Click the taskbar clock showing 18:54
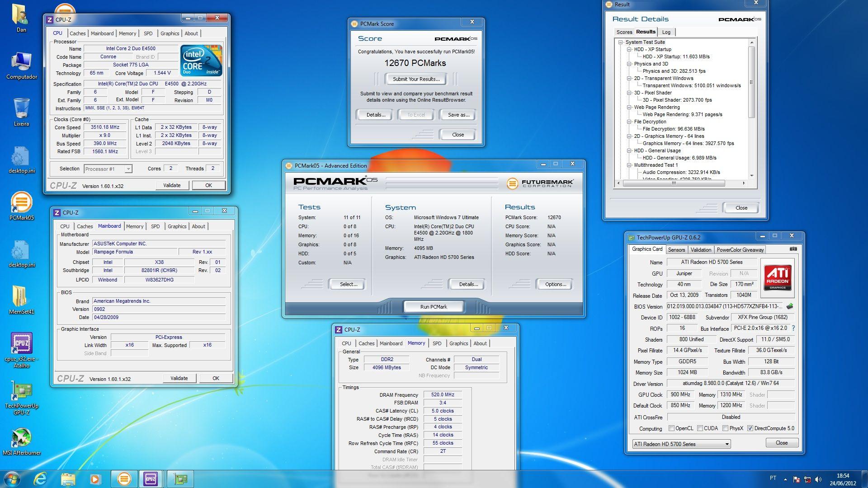This screenshot has width=868, height=488. click(842, 479)
